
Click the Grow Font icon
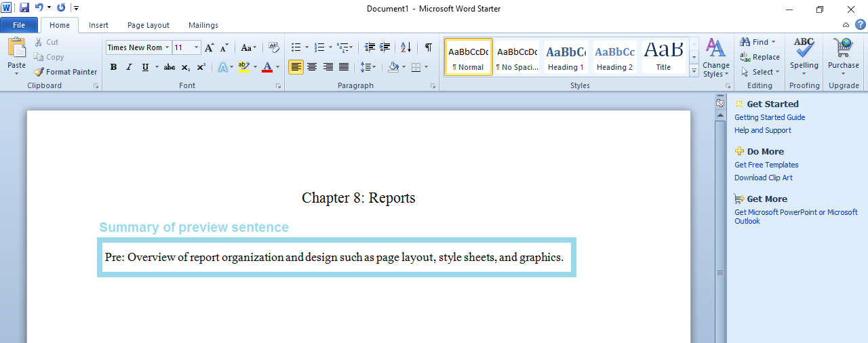click(210, 47)
